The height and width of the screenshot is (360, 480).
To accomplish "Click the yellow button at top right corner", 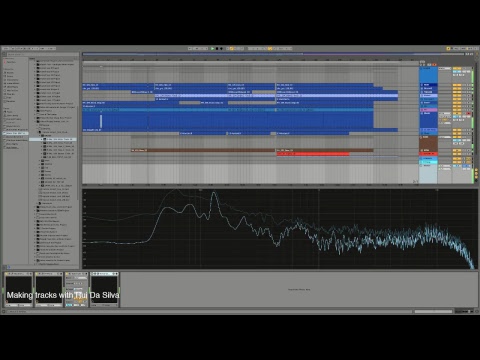I will click(448, 49).
